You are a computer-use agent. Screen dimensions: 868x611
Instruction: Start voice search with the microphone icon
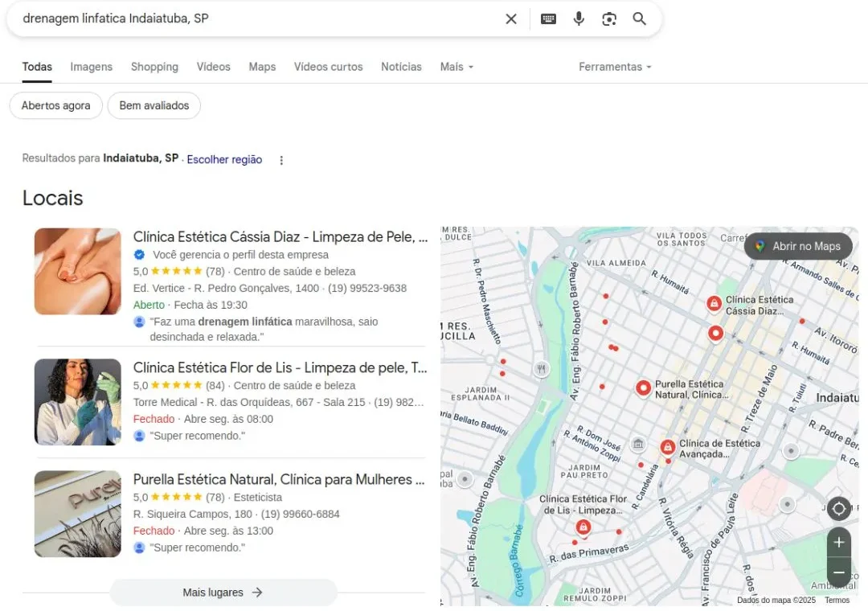tap(579, 18)
